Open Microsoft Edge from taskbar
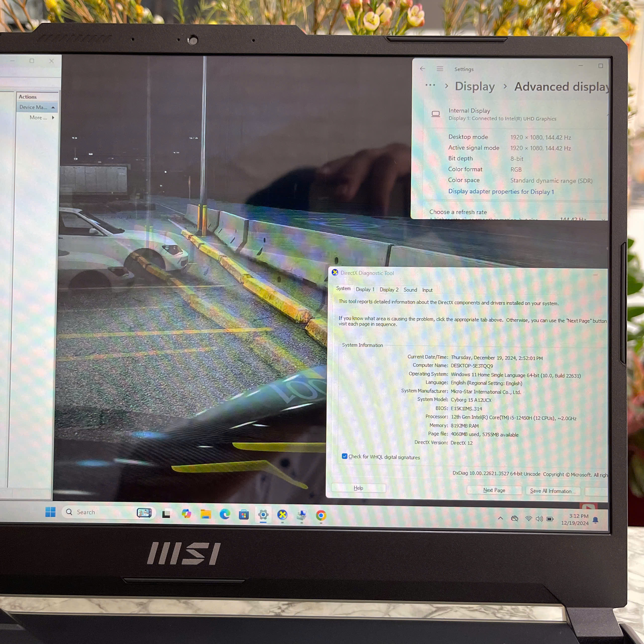The height and width of the screenshot is (644, 644). [x=225, y=514]
